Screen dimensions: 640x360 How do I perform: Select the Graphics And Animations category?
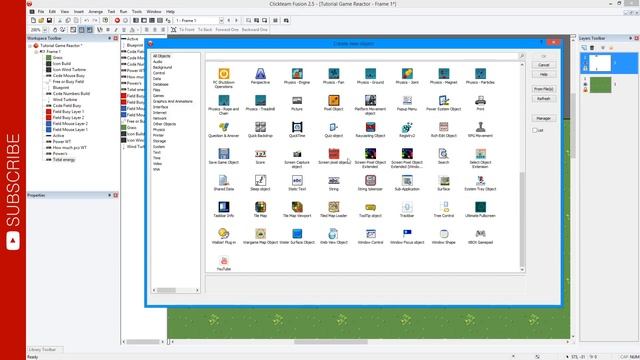click(x=173, y=101)
